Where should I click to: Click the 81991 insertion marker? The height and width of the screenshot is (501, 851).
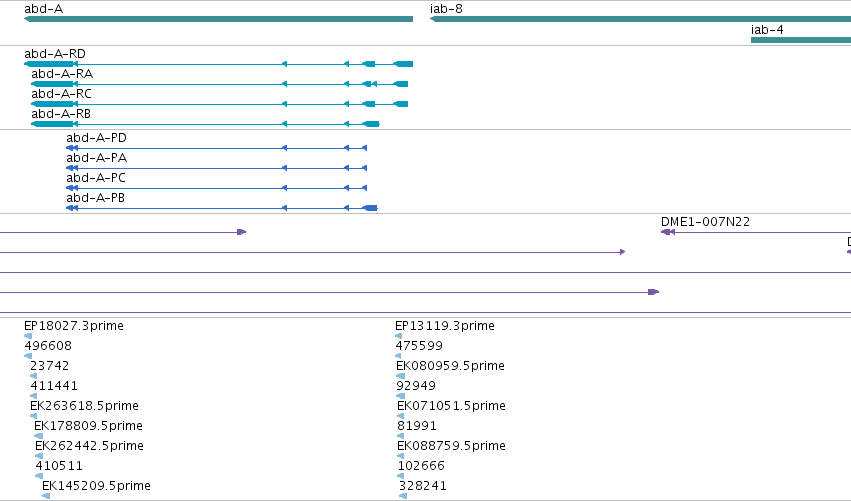[401, 436]
